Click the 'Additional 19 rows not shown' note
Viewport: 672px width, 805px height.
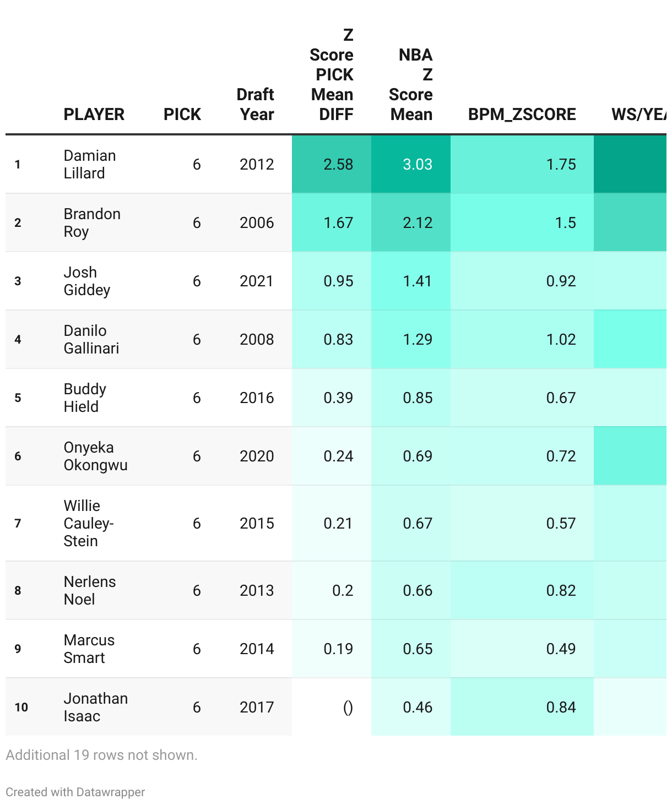pos(101,755)
